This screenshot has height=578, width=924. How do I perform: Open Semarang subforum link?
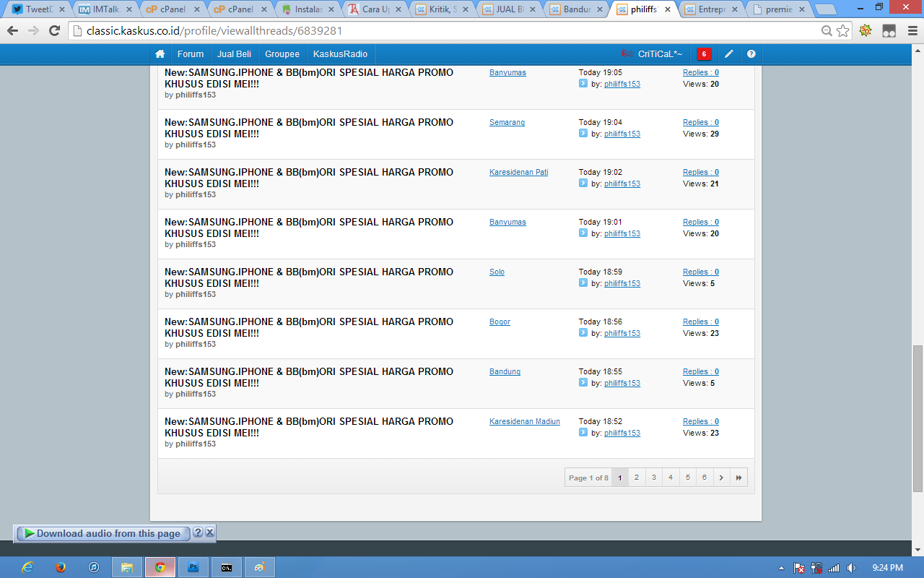click(507, 122)
